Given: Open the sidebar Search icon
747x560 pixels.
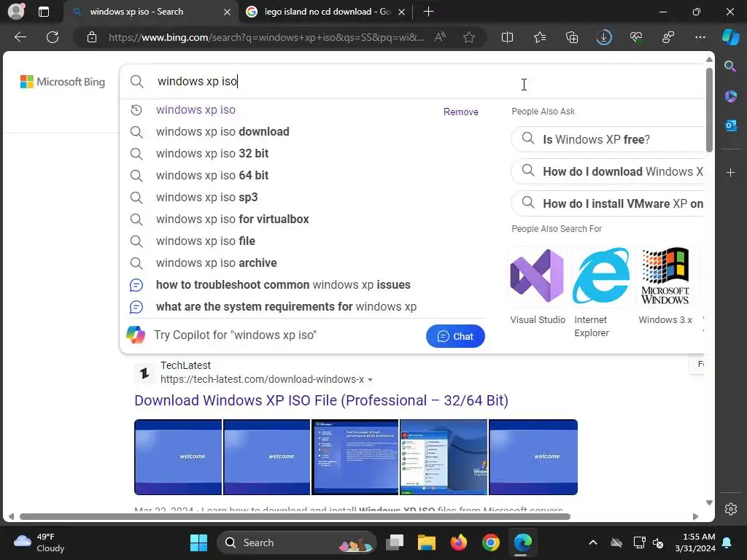Looking at the screenshot, I should pyautogui.click(x=730, y=66).
